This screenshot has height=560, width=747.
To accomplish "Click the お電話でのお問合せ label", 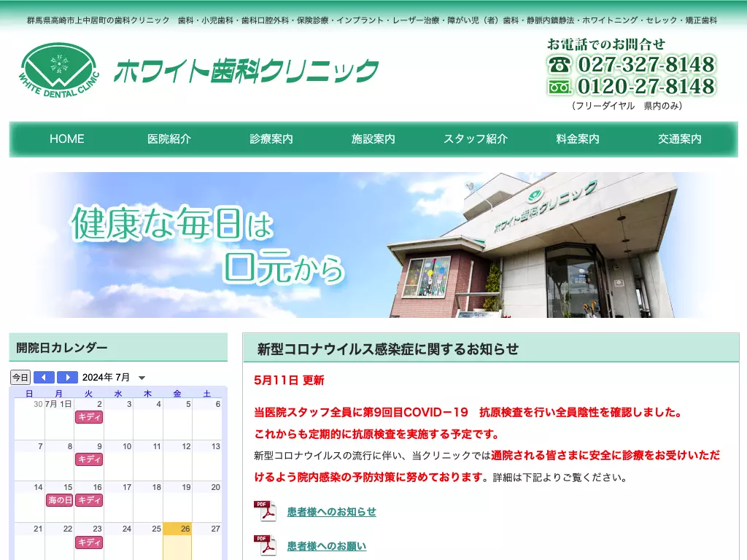I will [605, 44].
